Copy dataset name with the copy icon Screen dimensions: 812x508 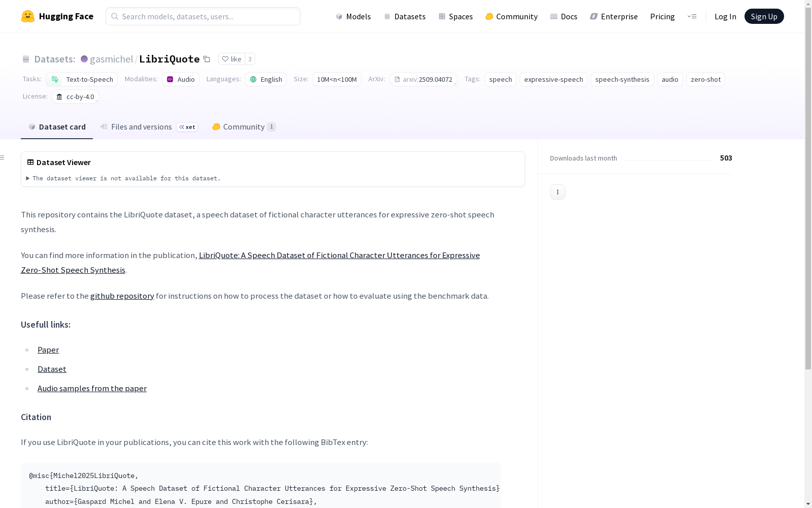pos(207,59)
